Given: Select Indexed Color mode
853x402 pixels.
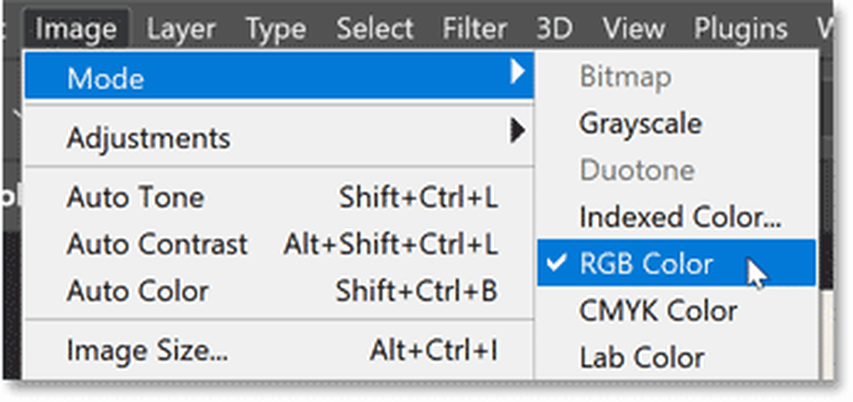Looking at the screenshot, I should click(680, 217).
